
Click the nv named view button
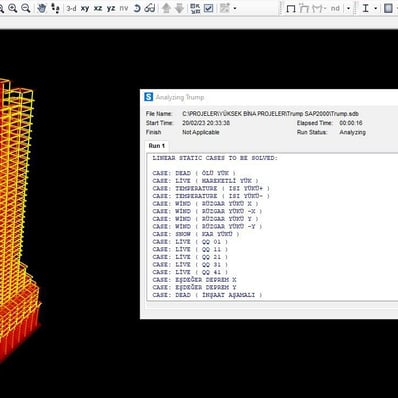[x=124, y=8]
